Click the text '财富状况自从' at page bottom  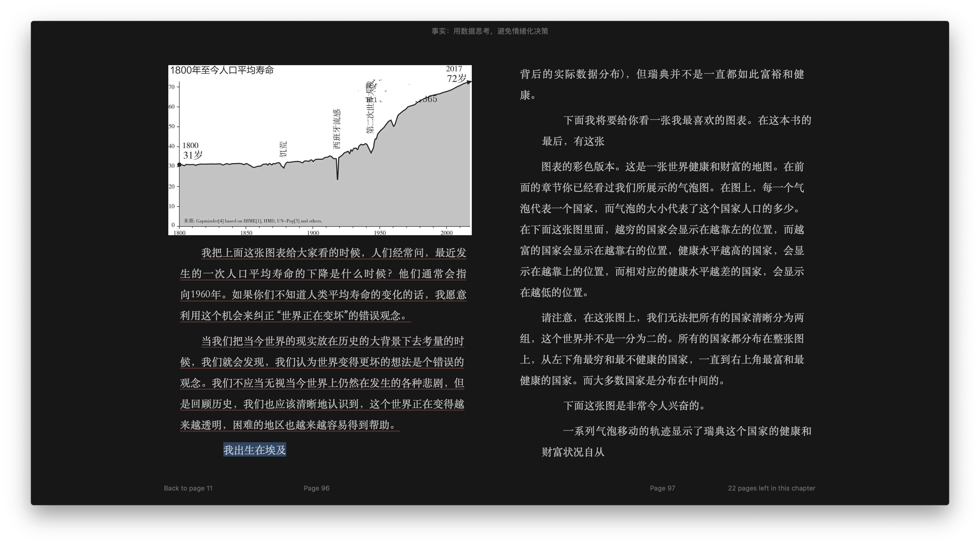click(573, 452)
